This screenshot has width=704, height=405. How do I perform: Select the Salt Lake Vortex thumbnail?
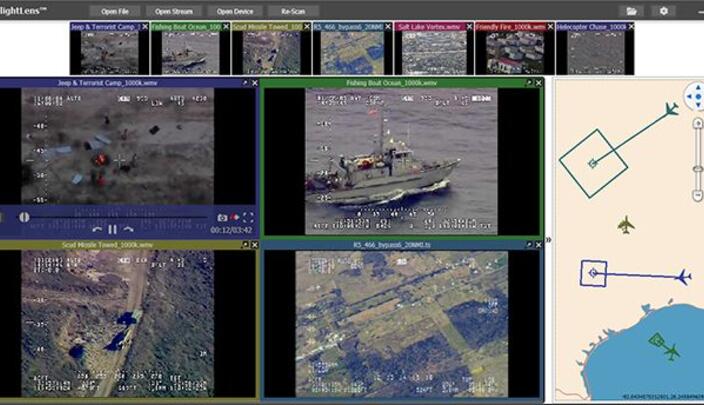pyautogui.click(x=433, y=48)
